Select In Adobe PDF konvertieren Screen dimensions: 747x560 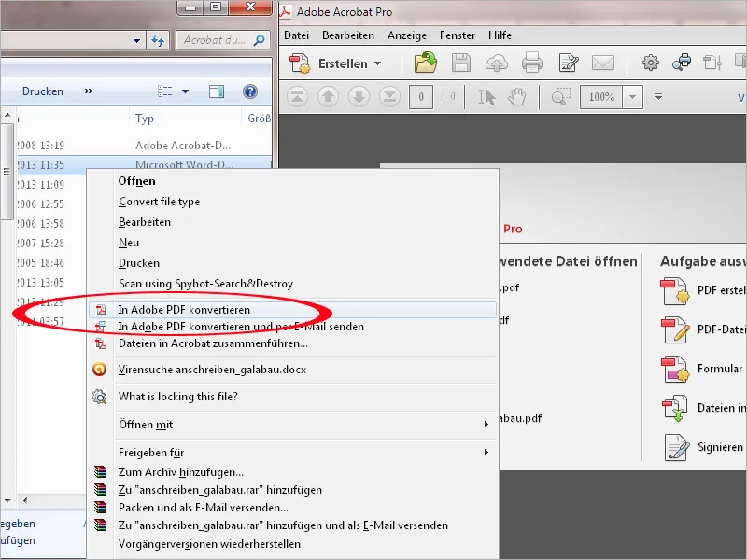pyautogui.click(x=292, y=310)
